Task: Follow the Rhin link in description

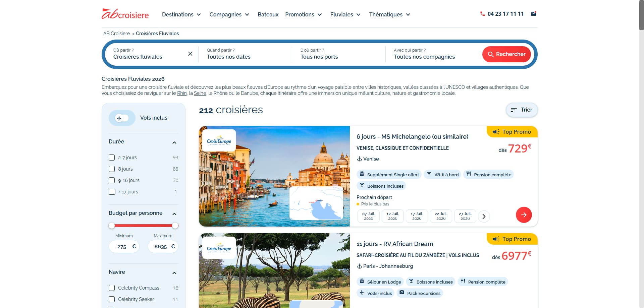Action: (182, 93)
